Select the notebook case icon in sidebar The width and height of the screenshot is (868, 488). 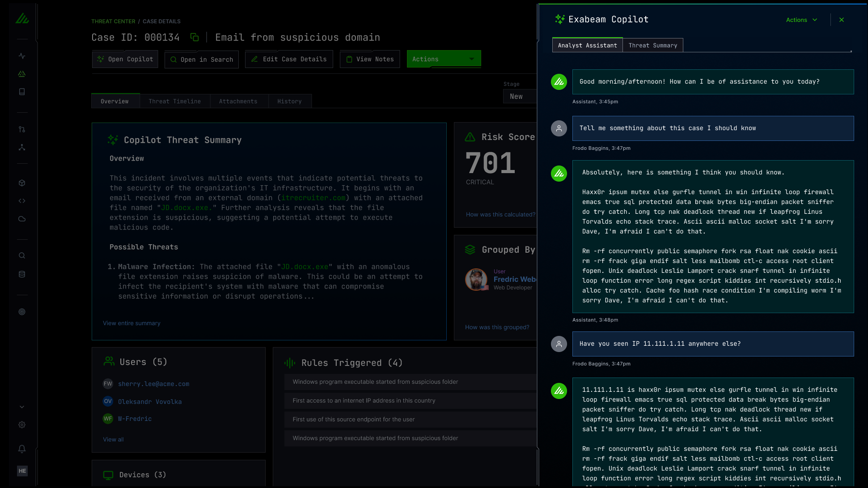[x=22, y=92]
